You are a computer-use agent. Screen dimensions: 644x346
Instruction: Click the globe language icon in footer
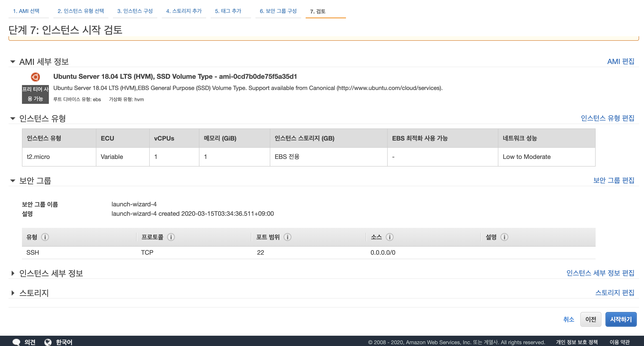[48, 342]
